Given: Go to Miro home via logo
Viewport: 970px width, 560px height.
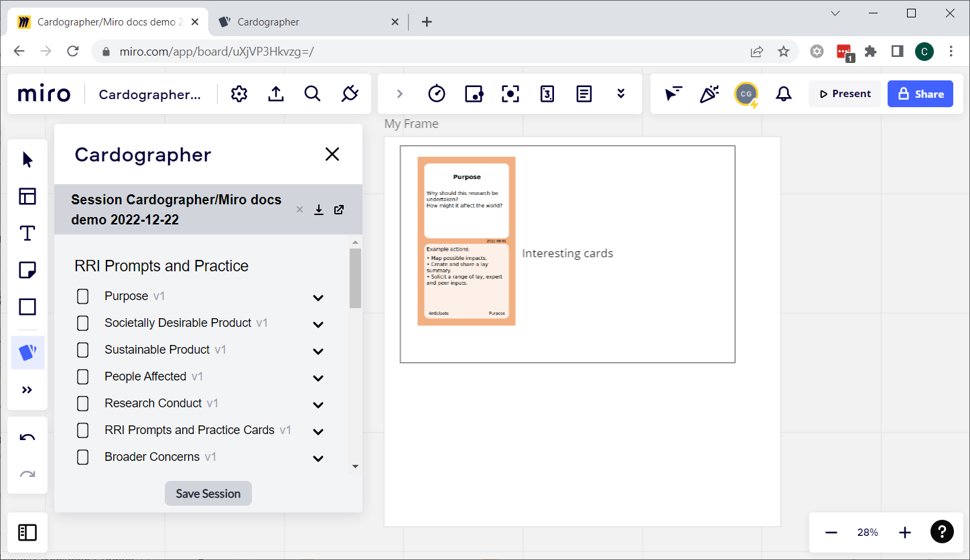Looking at the screenshot, I should (44, 94).
